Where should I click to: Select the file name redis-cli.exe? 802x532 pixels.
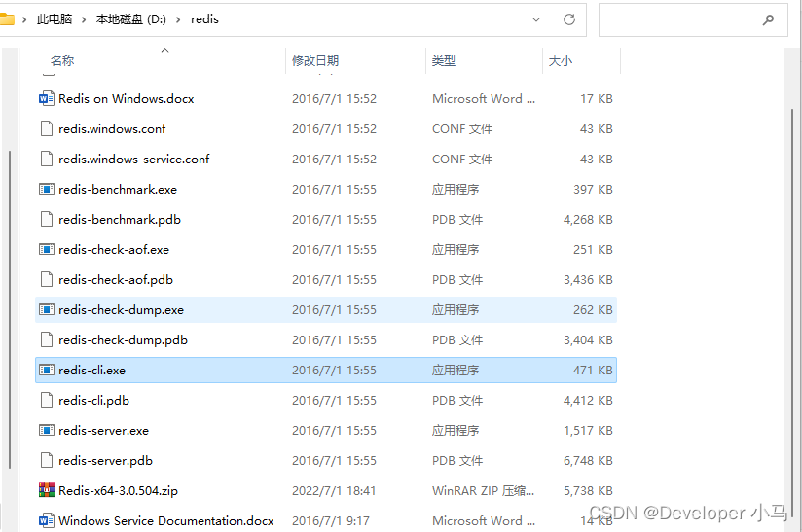click(91, 370)
